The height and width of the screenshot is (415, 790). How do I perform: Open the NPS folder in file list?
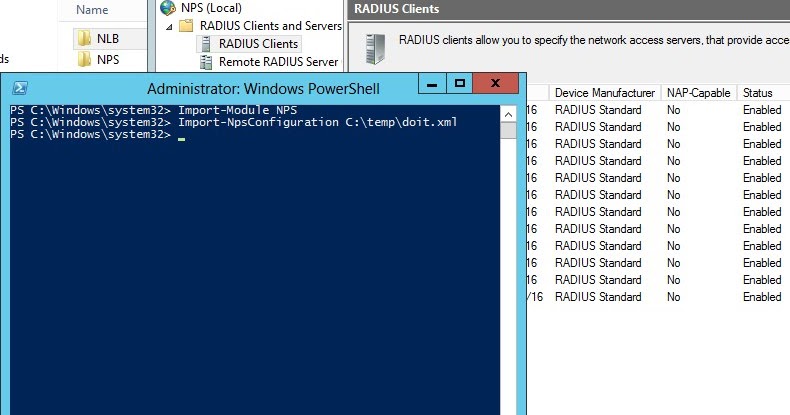(x=108, y=59)
